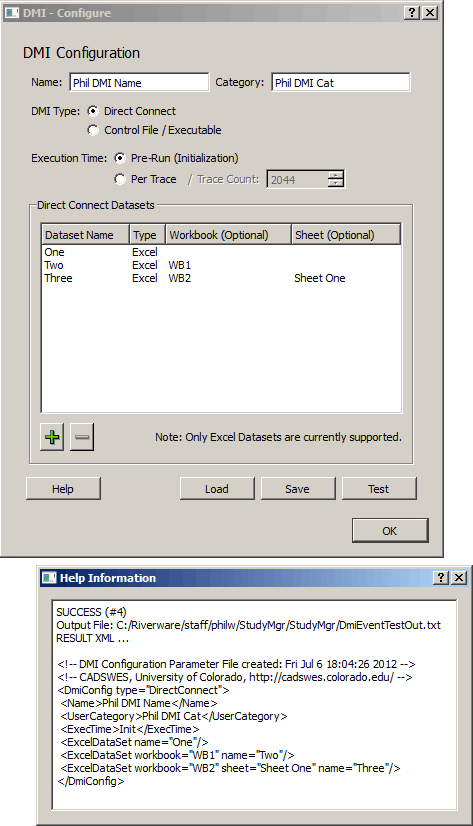
Task: Decrease Trace Count with the down arrow
Action: [x=335, y=183]
